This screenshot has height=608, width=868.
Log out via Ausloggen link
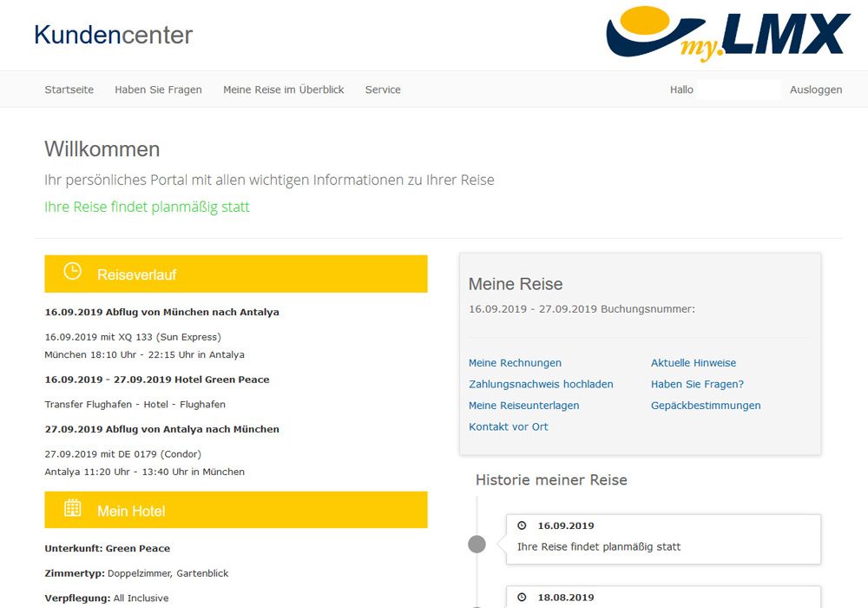(816, 89)
